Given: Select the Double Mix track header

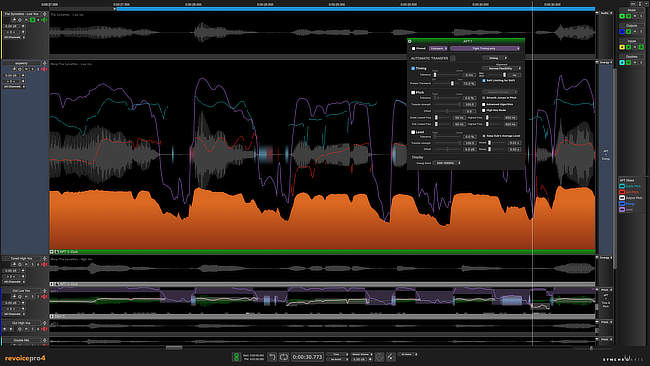Looking at the screenshot, I should coord(24,340).
